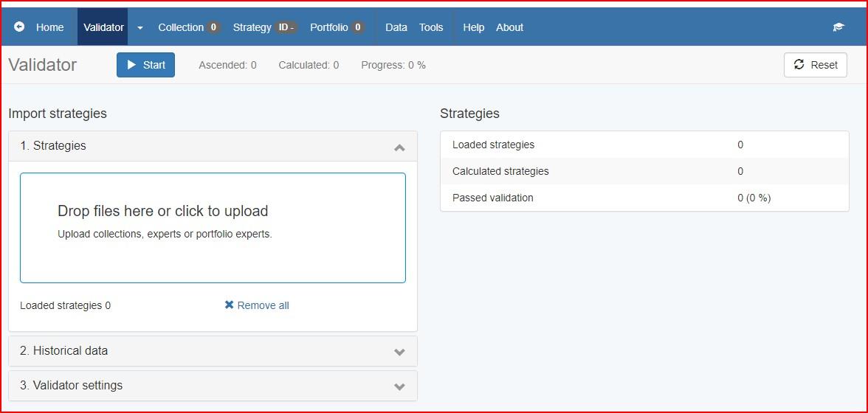
Task: Click the Ascended: 0 counter text
Action: pos(227,65)
